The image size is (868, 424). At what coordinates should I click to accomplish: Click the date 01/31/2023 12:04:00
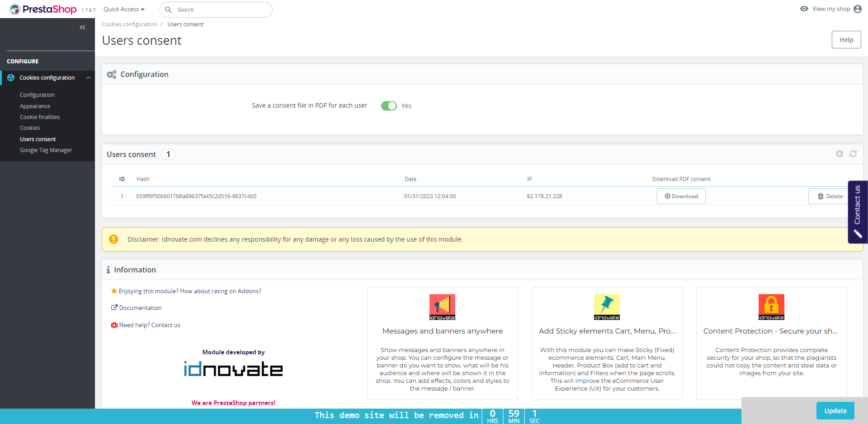(x=430, y=196)
